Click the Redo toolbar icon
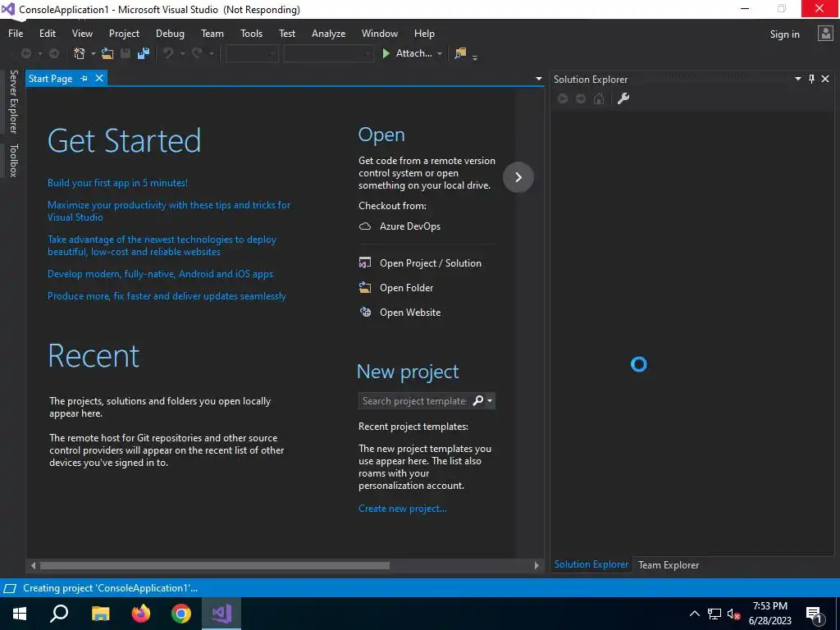The width and height of the screenshot is (840, 630). tap(197, 53)
